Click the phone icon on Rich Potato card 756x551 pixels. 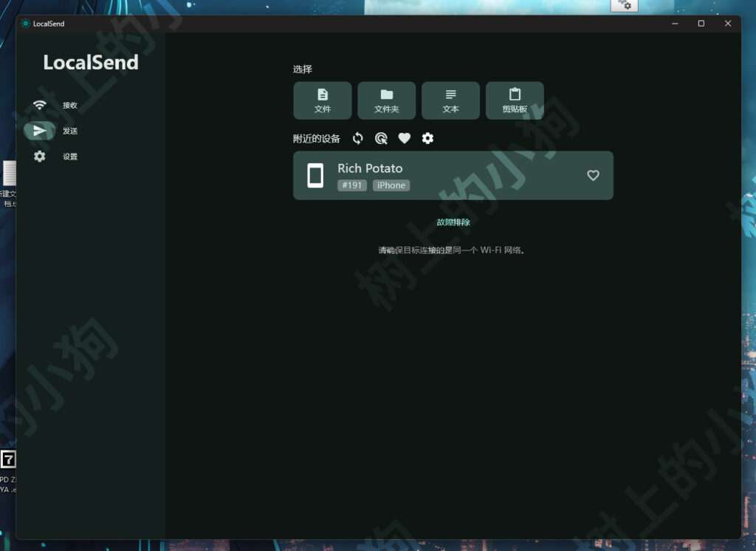coord(315,175)
